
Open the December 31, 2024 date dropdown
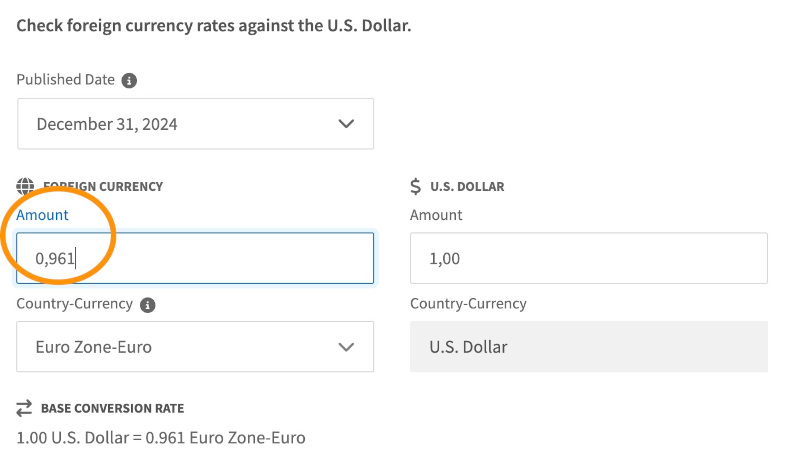click(x=195, y=124)
